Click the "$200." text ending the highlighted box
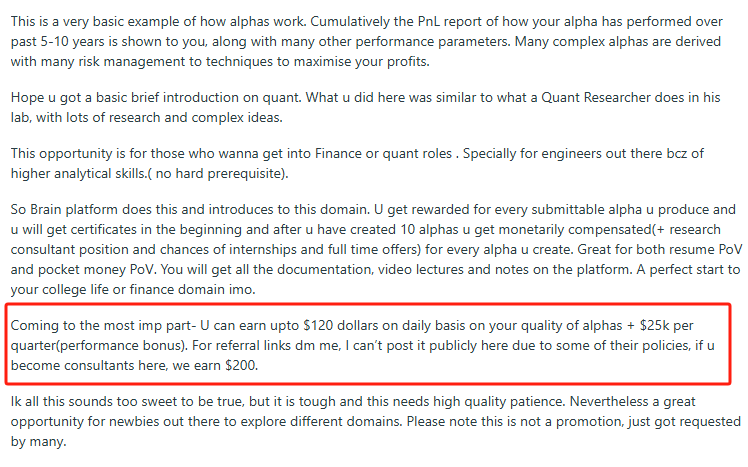The width and height of the screenshot is (748, 467). pos(241,365)
